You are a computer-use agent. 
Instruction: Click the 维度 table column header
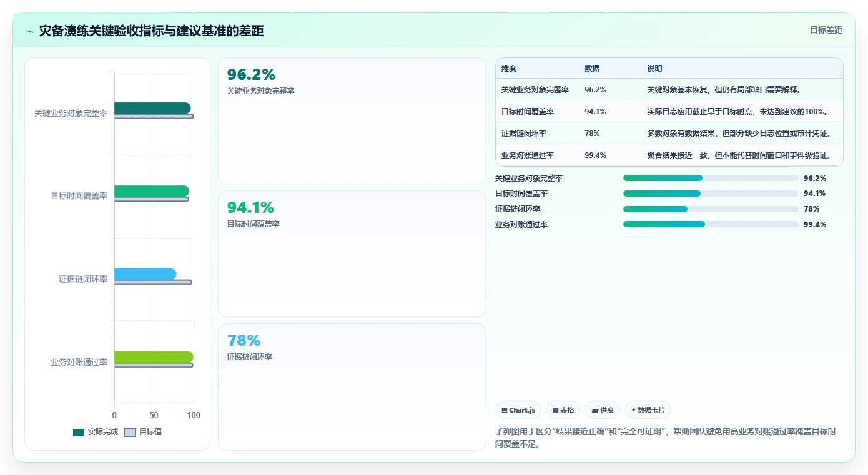(509, 69)
